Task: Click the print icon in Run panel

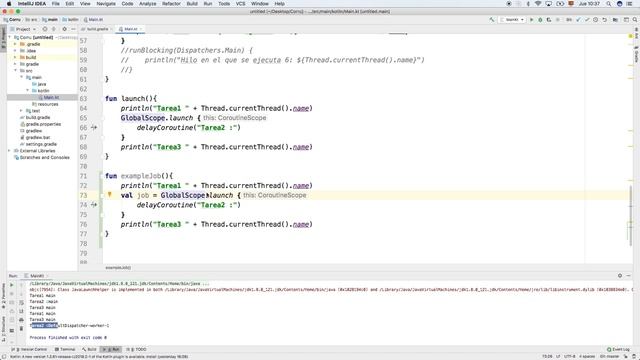Action: 21,320
